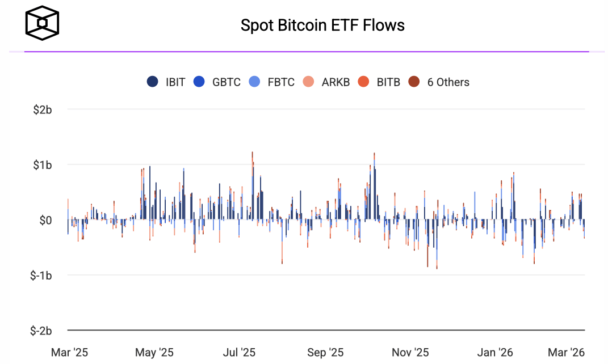Select the Nov '25 x-axis label
The width and height of the screenshot is (608, 364).
click(x=409, y=353)
